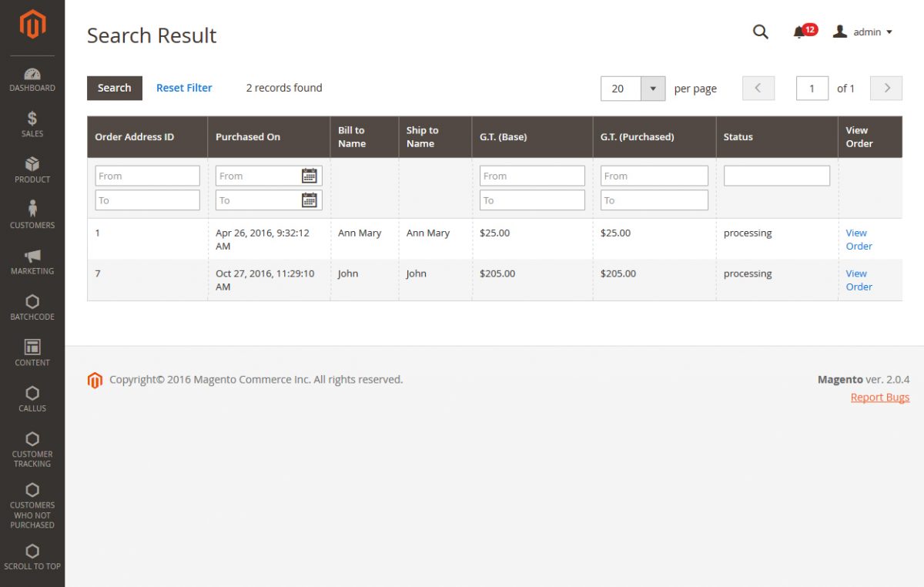Click the Reset Filter link

tap(184, 88)
